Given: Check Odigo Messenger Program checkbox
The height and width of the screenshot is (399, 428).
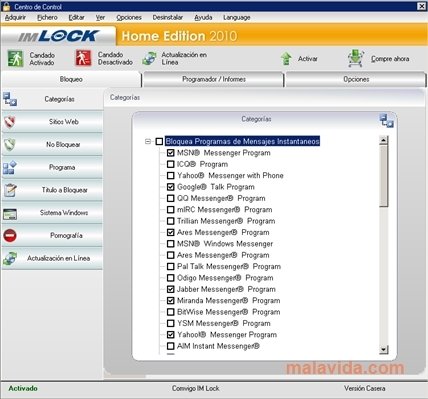Looking at the screenshot, I should pyautogui.click(x=171, y=278).
